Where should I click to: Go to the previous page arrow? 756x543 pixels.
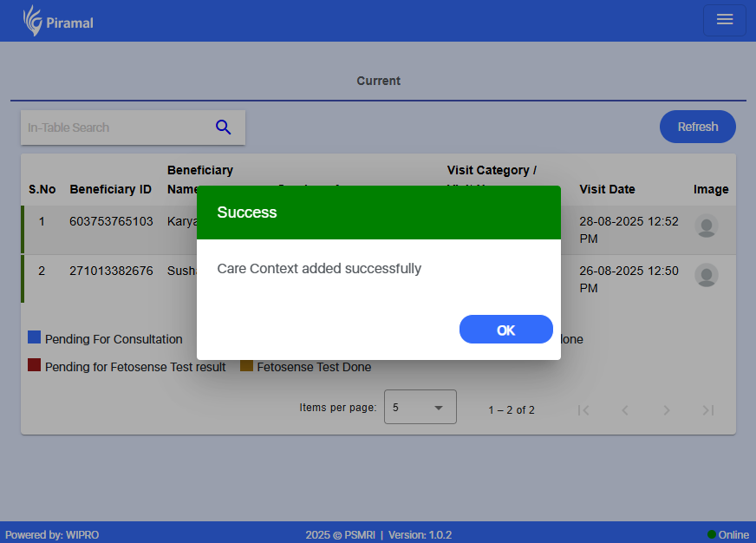(x=625, y=410)
